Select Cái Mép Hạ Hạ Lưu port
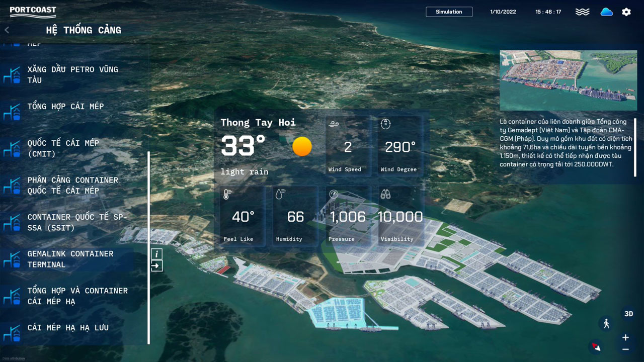The image size is (644, 362). [67, 328]
